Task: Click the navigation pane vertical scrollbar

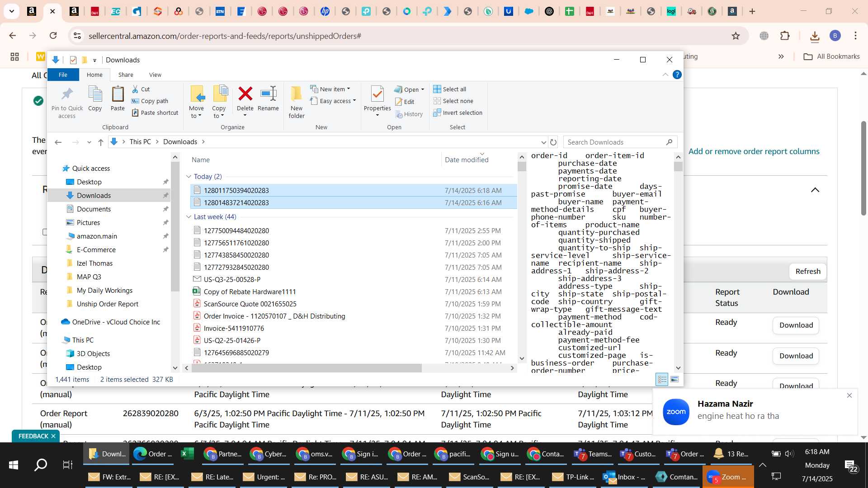Action: tap(175, 226)
